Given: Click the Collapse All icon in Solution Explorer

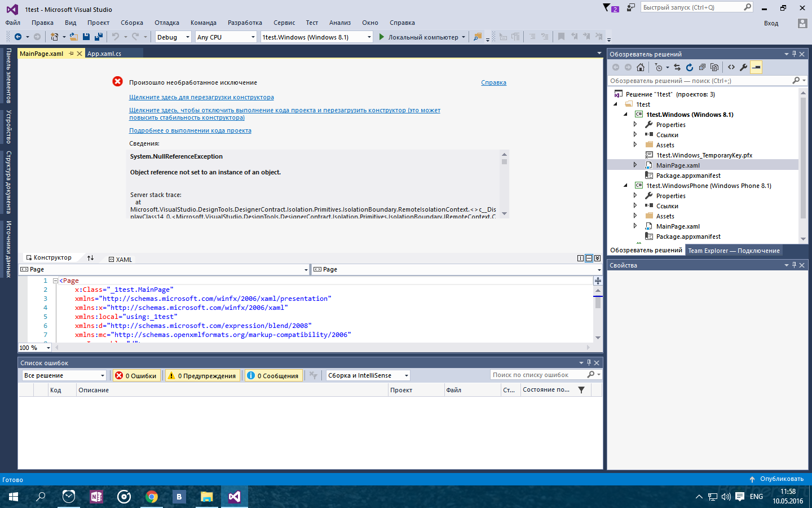Looking at the screenshot, I should pyautogui.click(x=702, y=67).
